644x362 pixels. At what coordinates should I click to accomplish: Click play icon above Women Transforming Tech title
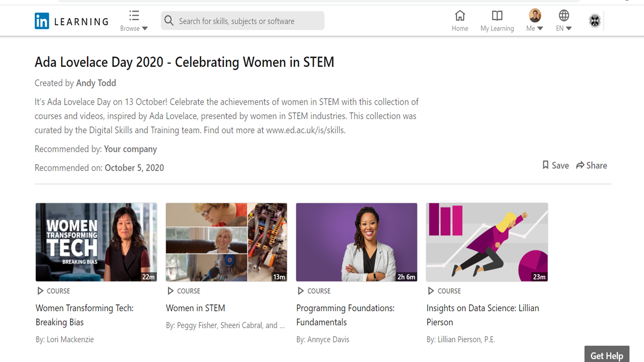point(40,291)
